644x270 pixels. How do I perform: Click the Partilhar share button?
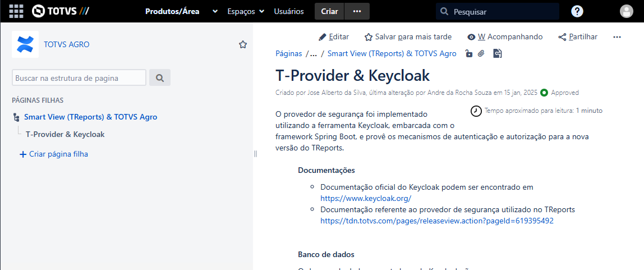point(578,37)
